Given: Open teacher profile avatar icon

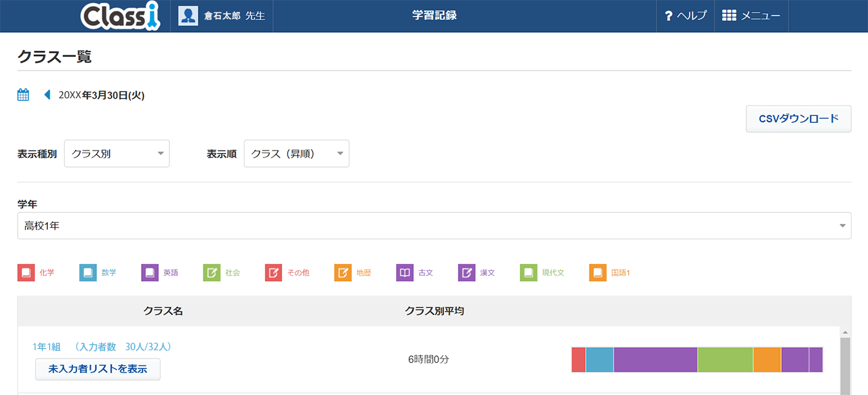Looking at the screenshot, I should [188, 16].
